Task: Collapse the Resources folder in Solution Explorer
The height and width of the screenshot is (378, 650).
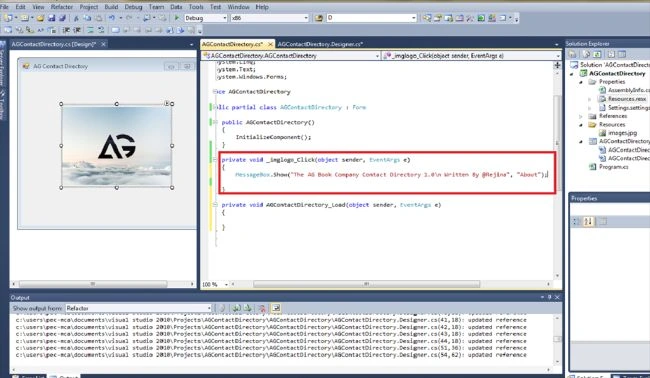Action: [x=581, y=125]
